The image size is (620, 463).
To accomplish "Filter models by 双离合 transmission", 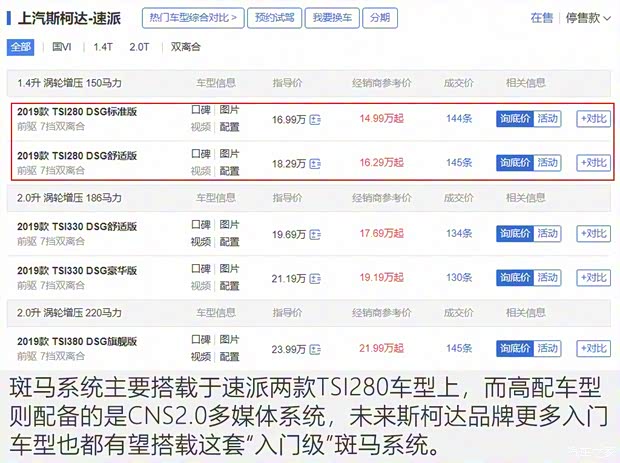I will click(185, 47).
